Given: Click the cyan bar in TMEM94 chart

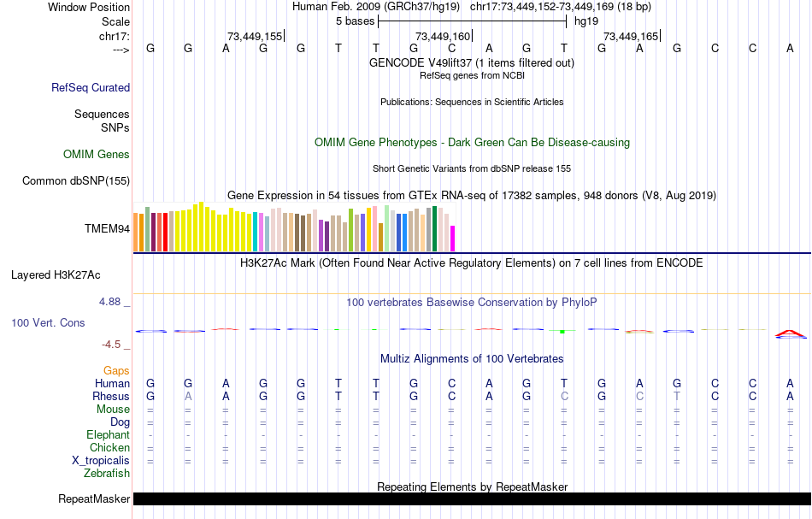Looking at the screenshot, I should pyautogui.click(x=256, y=232).
